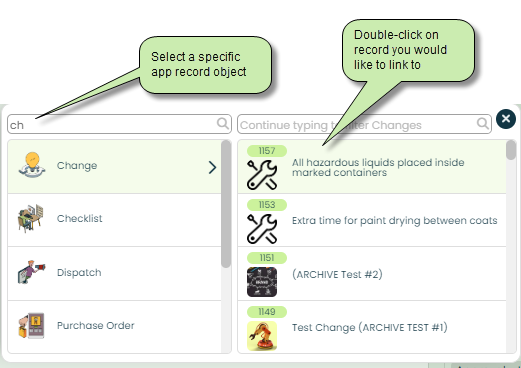Click the dark thumbnail for record 1151
Screen dimensions: 521x368
coord(262,282)
